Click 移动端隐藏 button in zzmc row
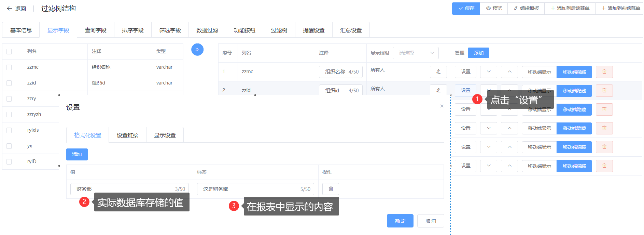This screenshot has height=235, width=644. [x=574, y=72]
